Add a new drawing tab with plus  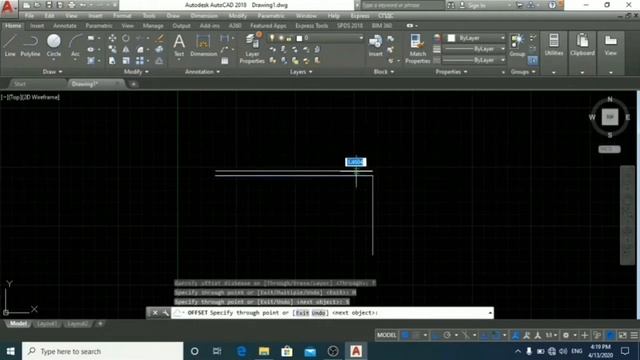133,84
